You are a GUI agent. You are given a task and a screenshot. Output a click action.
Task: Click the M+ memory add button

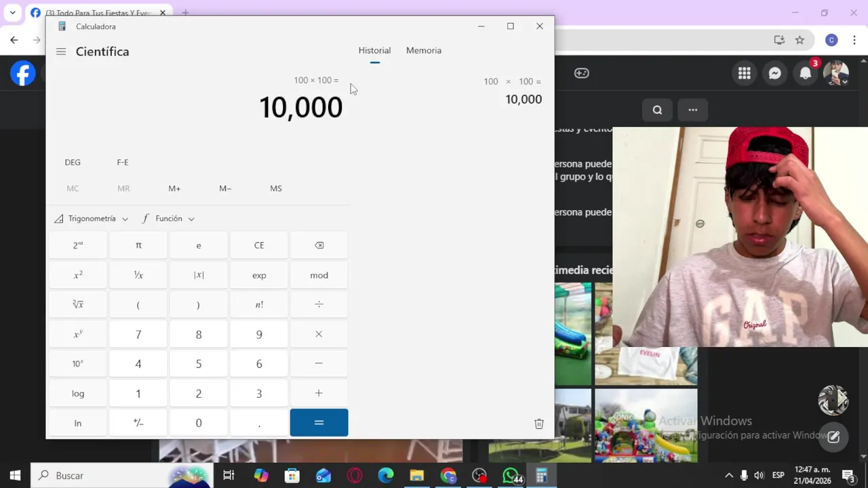click(174, 188)
